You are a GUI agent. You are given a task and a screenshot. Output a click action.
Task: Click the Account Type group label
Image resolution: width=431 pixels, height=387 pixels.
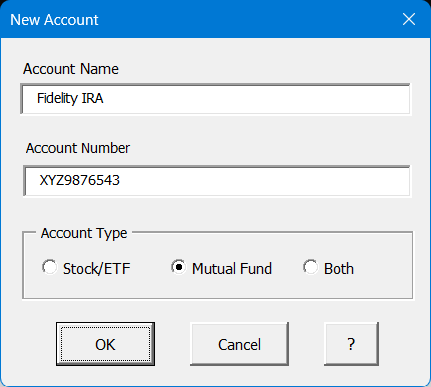[84, 234]
